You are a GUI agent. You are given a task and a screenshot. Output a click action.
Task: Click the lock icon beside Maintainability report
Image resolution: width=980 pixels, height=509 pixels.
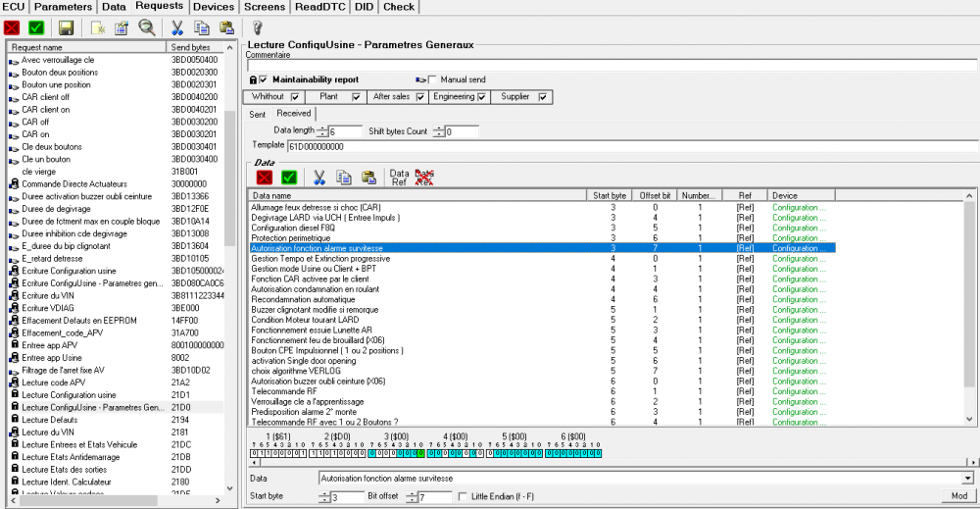(x=253, y=80)
